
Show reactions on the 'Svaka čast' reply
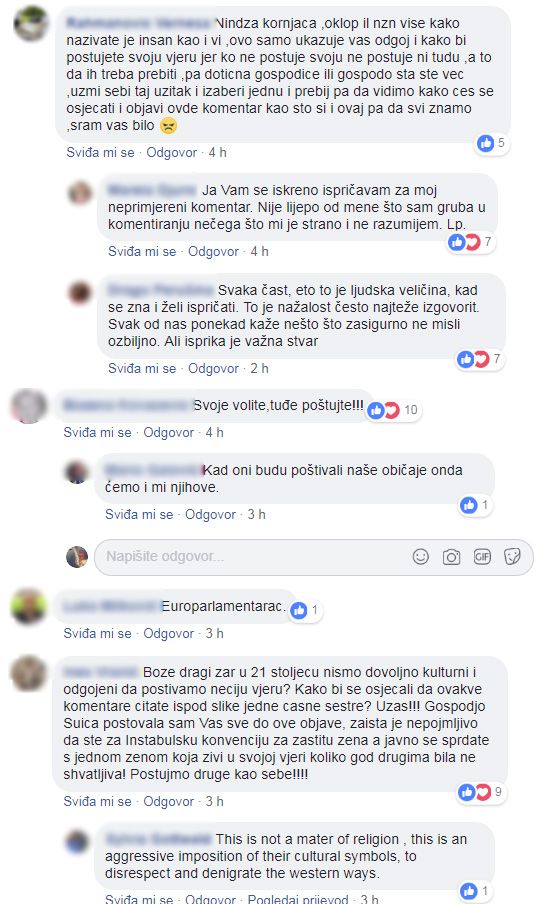479,359
